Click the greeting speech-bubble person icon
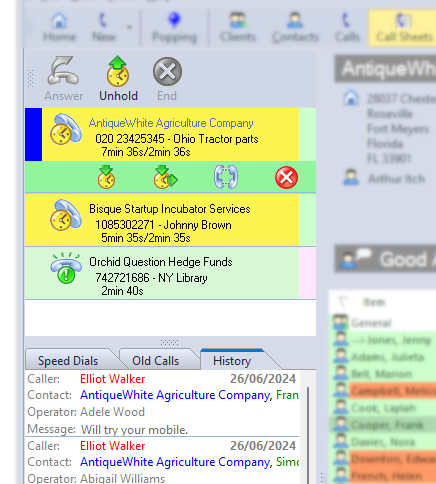Screen dimensions: 436x484 click(355, 259)
